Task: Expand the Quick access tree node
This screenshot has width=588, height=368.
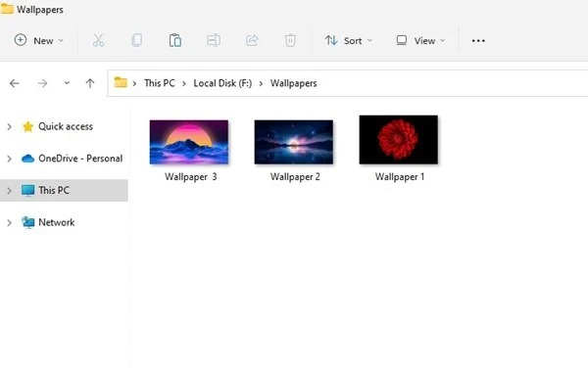Action: pyautogui.click(x=10, y=127)
